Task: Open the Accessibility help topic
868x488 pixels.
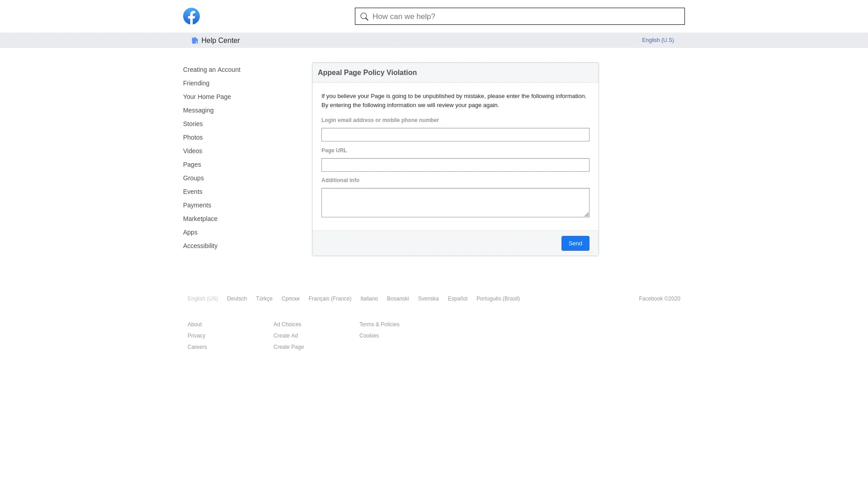Action: [200, 246]
